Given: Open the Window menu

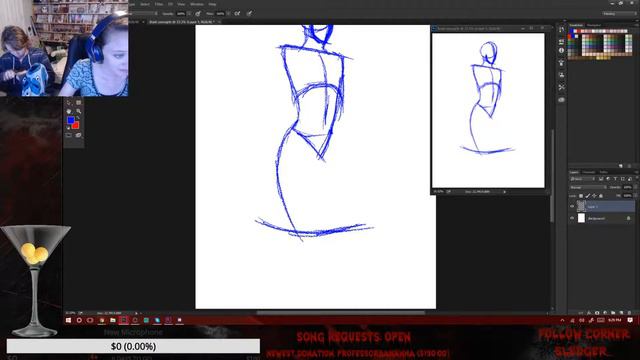Looking at the screenshot, I should tap(197, 4).
